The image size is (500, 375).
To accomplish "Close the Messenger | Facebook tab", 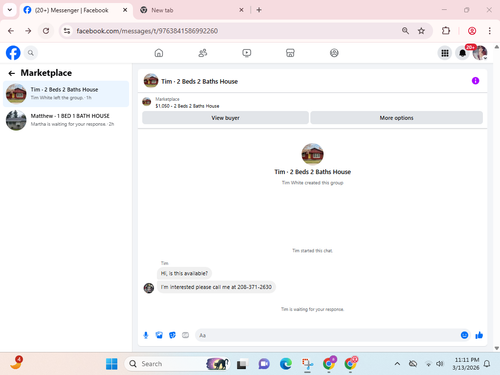I will pos(125,10).
